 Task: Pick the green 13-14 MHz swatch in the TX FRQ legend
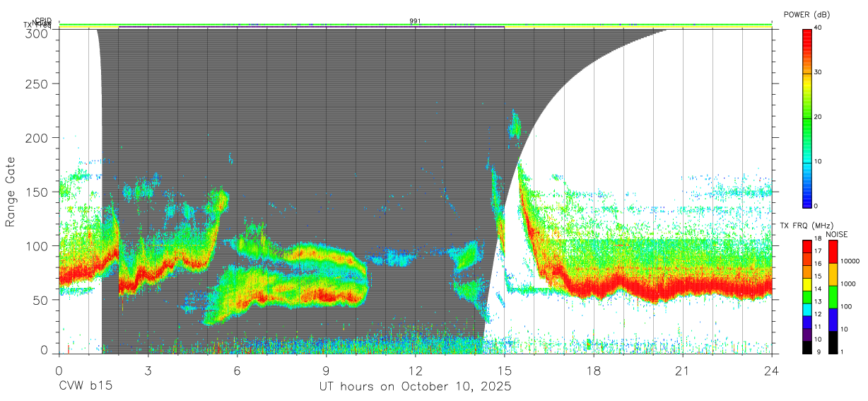click(x=807, y=297)
